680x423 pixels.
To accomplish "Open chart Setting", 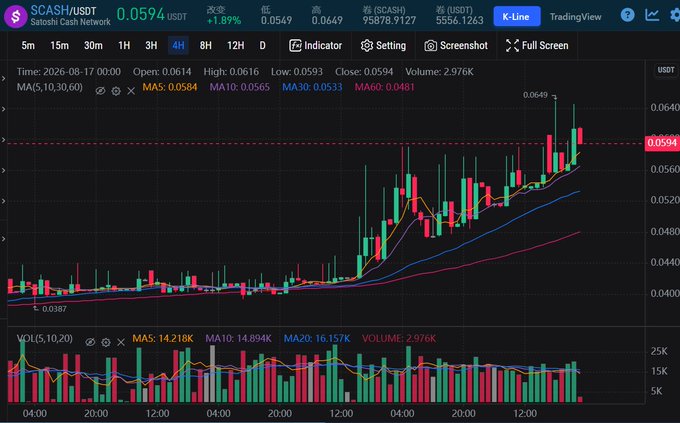I will 383,45.
